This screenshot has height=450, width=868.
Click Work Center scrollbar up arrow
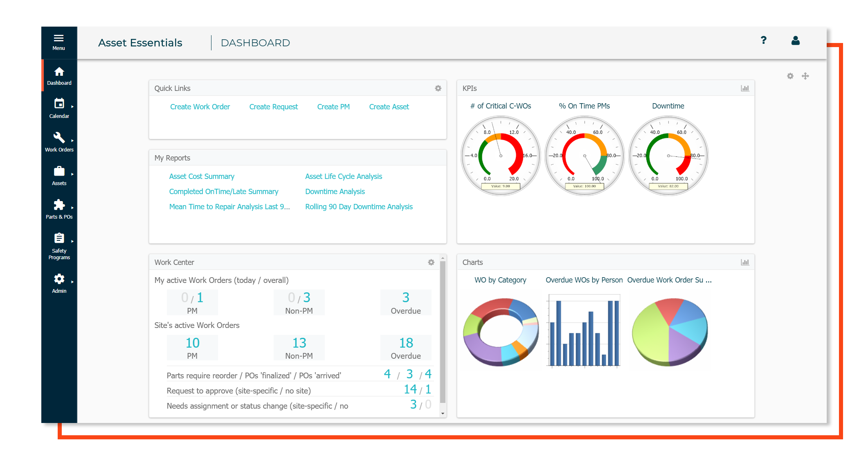[x=443, y=258]
